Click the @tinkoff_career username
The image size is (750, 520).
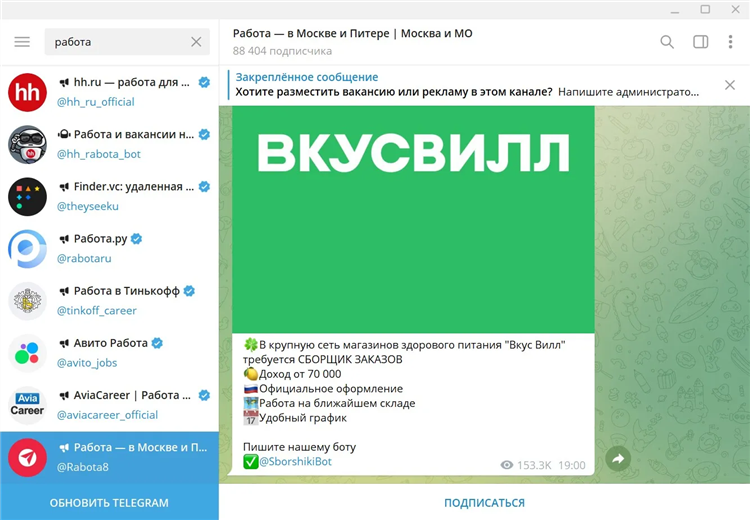pyautogui.click(x=97, y=310)
